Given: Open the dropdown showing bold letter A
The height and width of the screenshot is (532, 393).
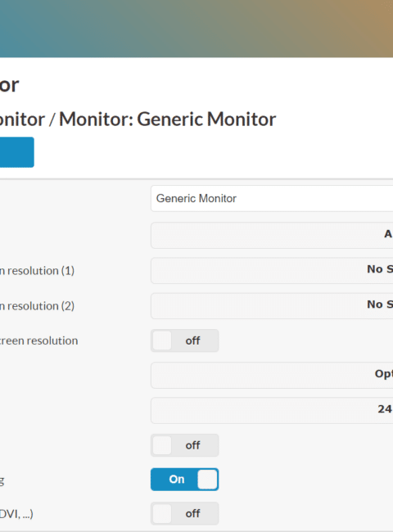Looking at the screenshot, I should pyautogui.click(x=272, y=236).
